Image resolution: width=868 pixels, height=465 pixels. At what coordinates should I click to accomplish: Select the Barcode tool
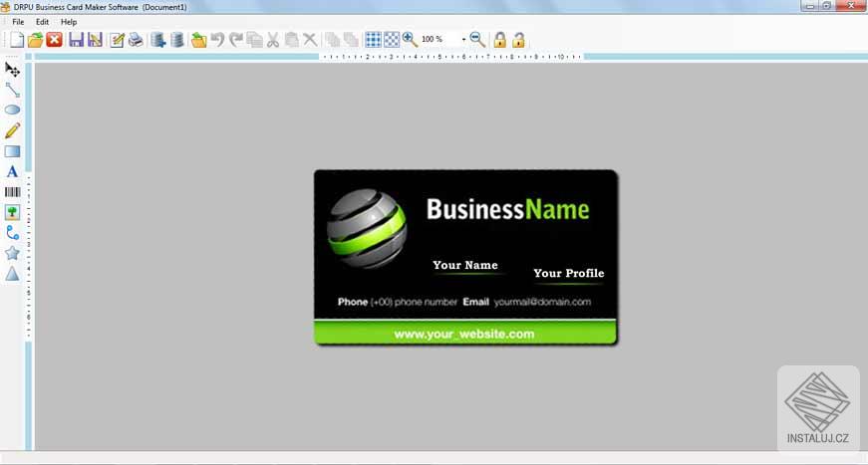[x=12, y=192]
